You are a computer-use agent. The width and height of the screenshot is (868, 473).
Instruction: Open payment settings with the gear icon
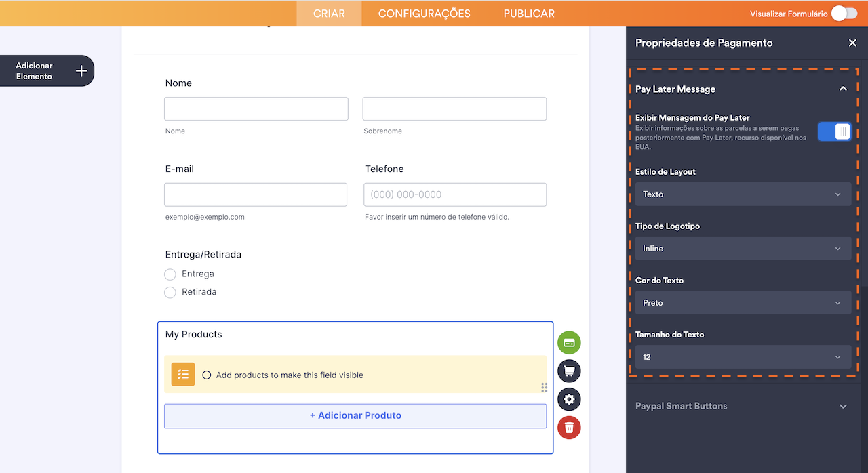click(569, 399)
